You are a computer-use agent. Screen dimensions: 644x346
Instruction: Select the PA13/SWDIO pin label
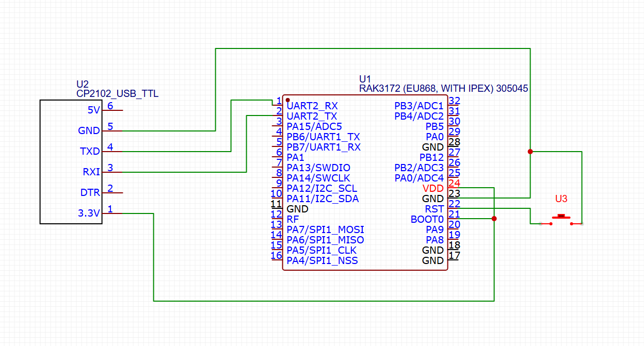pyautogui.click(x=318, y=168)
